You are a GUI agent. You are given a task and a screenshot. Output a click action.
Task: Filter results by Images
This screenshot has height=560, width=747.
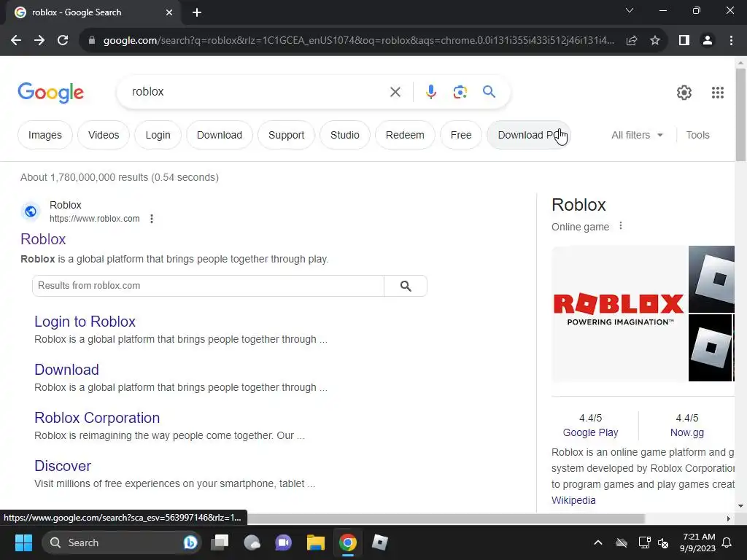(x=45, y=135)
